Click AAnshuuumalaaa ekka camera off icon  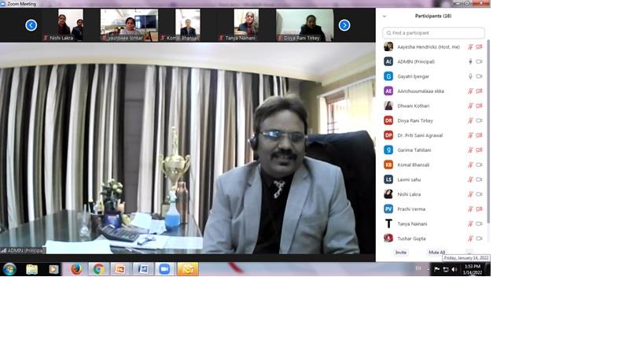[x=479, y=91]
